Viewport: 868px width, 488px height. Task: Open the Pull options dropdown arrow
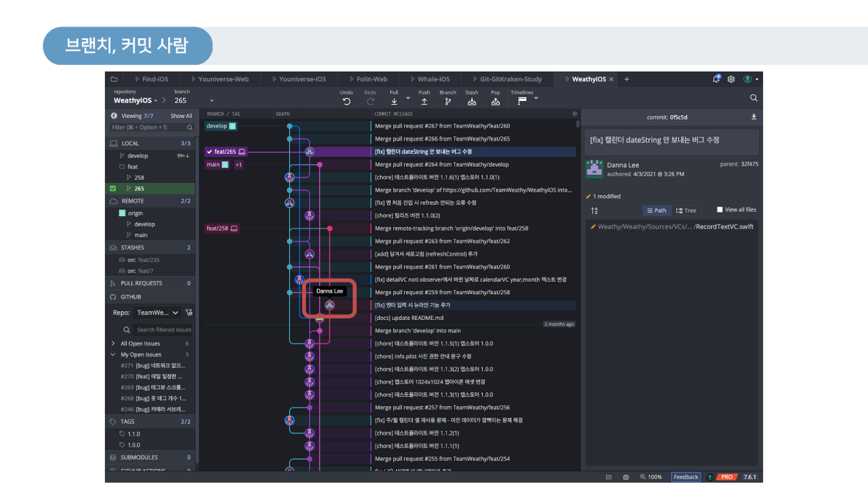[x=409, y=98]
